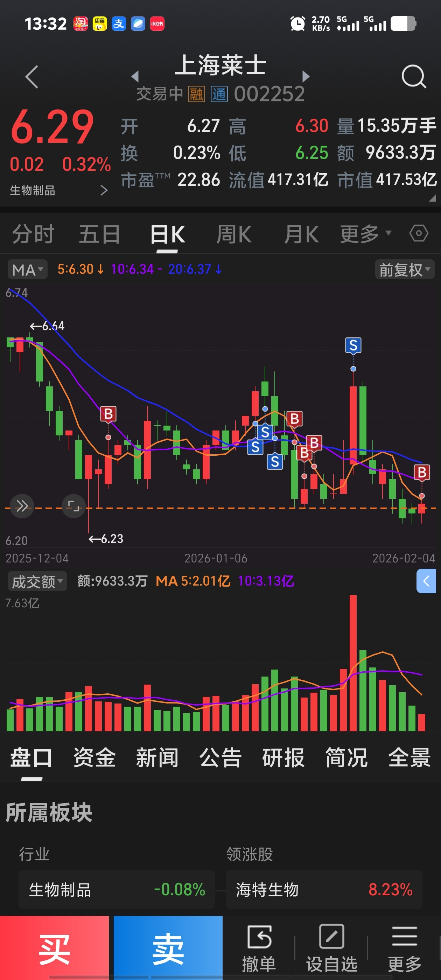This screenshot has height=980, width=441.
Task: Tap the MA 20:6.37 value
Action: [195, 269]
